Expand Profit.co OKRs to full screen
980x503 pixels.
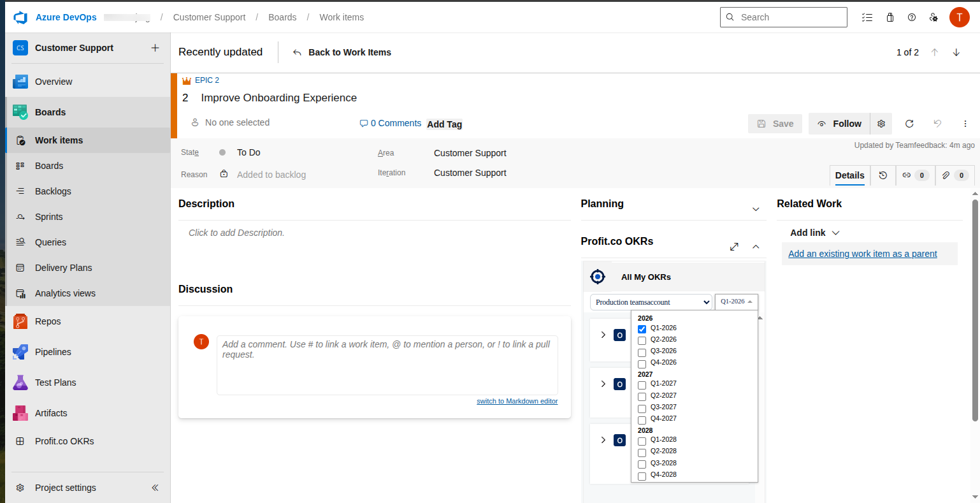click(x=734, y=247)
